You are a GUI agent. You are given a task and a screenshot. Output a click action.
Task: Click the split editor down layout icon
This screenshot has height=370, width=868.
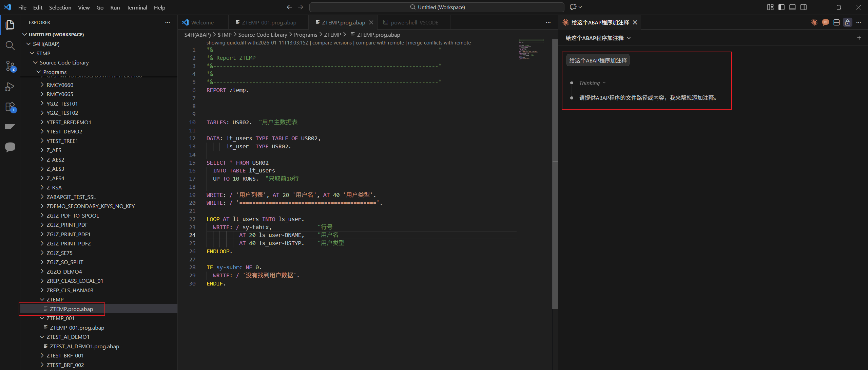(x=836, y=22)
